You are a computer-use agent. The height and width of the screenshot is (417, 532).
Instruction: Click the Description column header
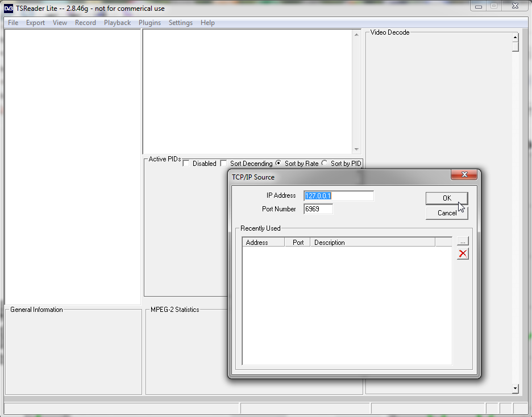coord(372,243)
